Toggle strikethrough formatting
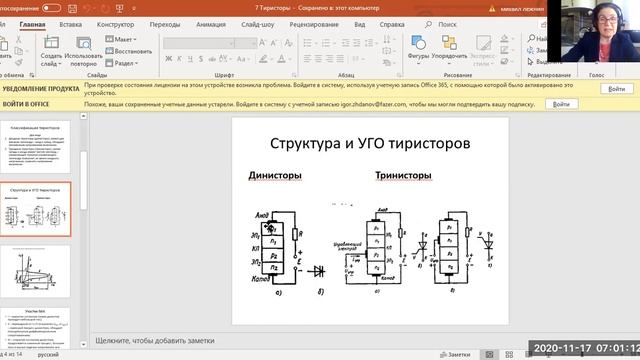640x360 pixels. [212, 59]
